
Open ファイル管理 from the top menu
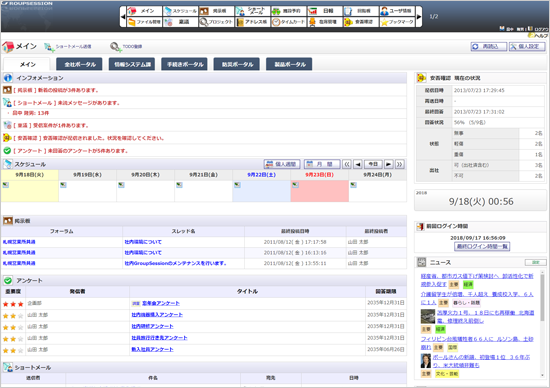pos(144,22)
